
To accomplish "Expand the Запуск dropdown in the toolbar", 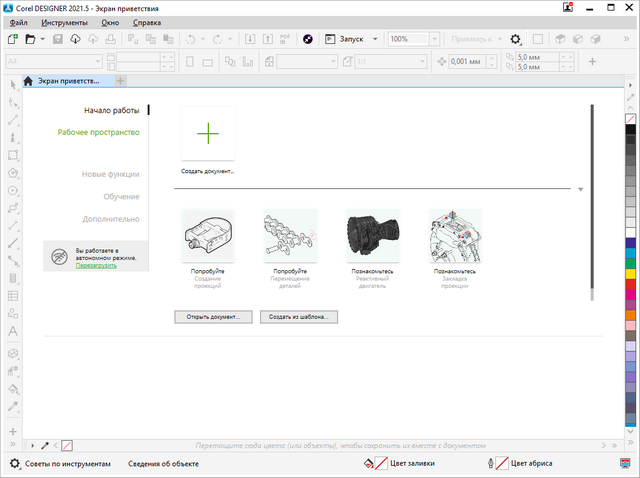I will pos(374,39).
